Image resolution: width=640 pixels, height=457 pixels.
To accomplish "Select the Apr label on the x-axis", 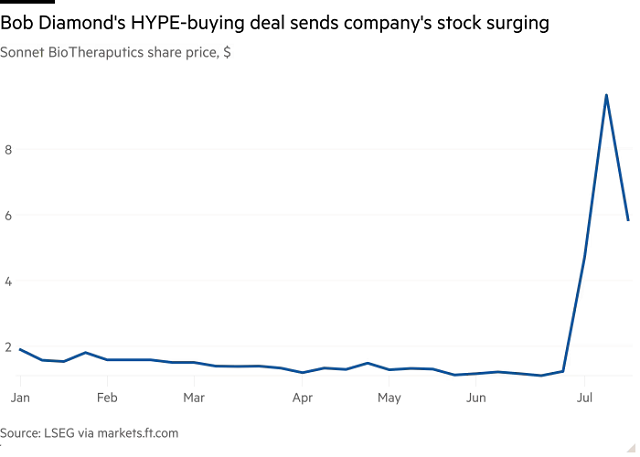I will click(x=302, y=397).
